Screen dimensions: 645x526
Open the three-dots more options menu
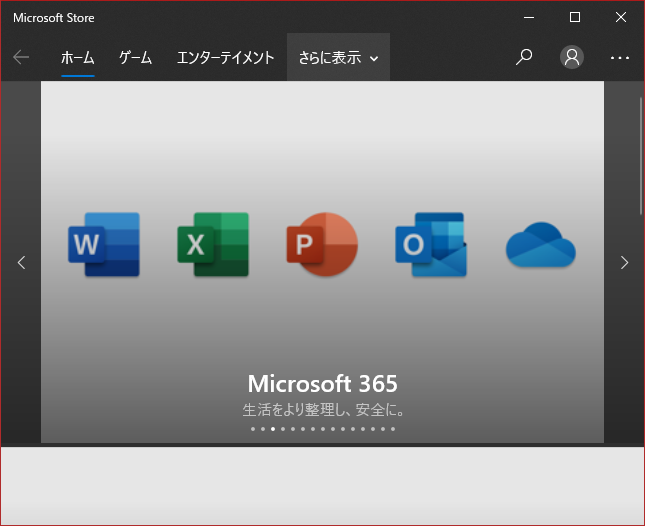tap(619, 58)
